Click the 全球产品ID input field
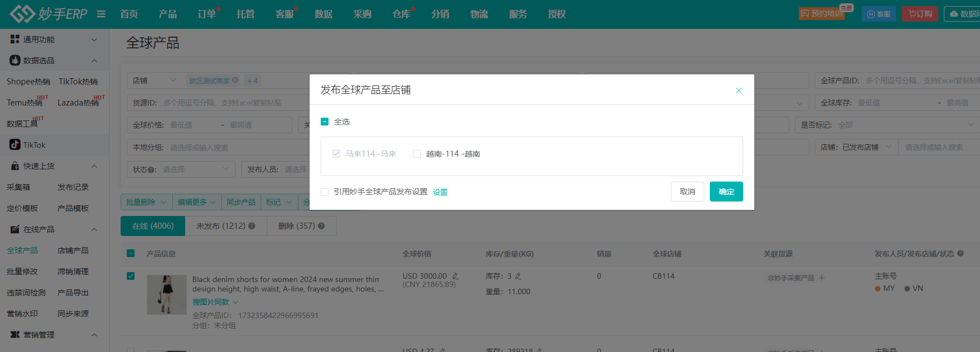980x352 pixels. (x=897, y=81)
